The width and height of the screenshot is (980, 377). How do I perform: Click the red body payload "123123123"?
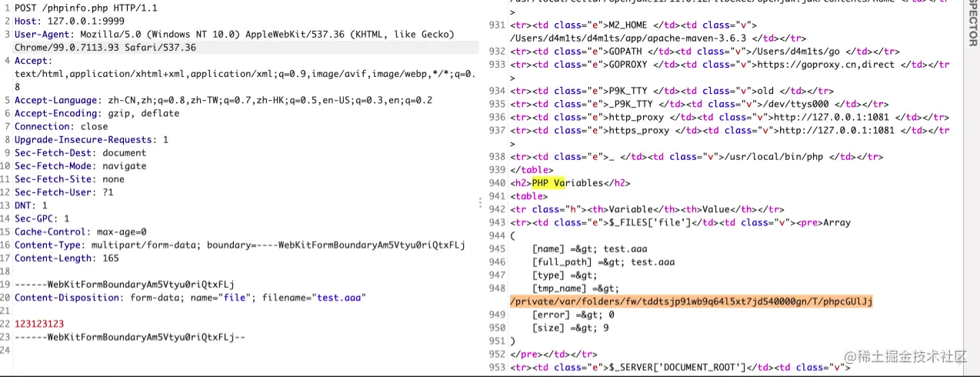point(39,324)
